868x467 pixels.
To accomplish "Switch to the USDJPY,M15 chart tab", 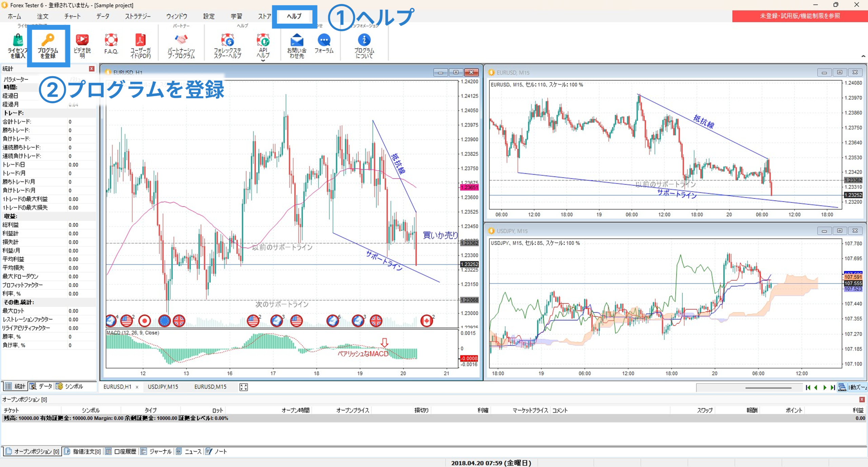I will click(x=163, y=387).
